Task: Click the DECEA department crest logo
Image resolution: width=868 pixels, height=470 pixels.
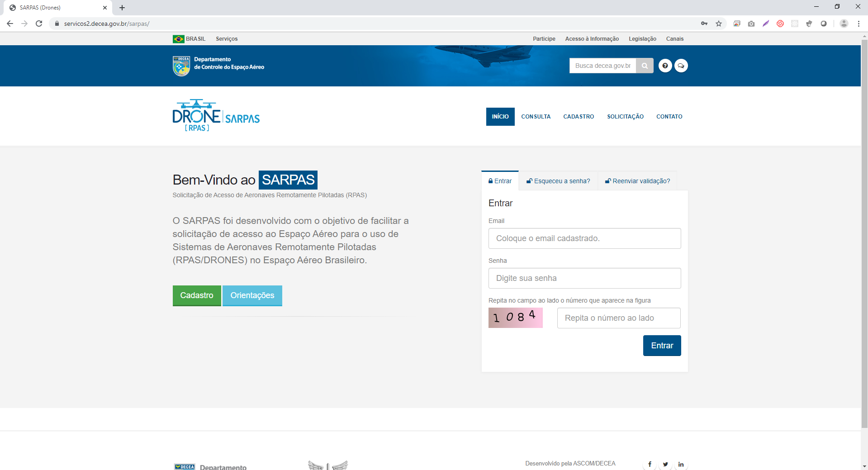Action: coord(181,66)
